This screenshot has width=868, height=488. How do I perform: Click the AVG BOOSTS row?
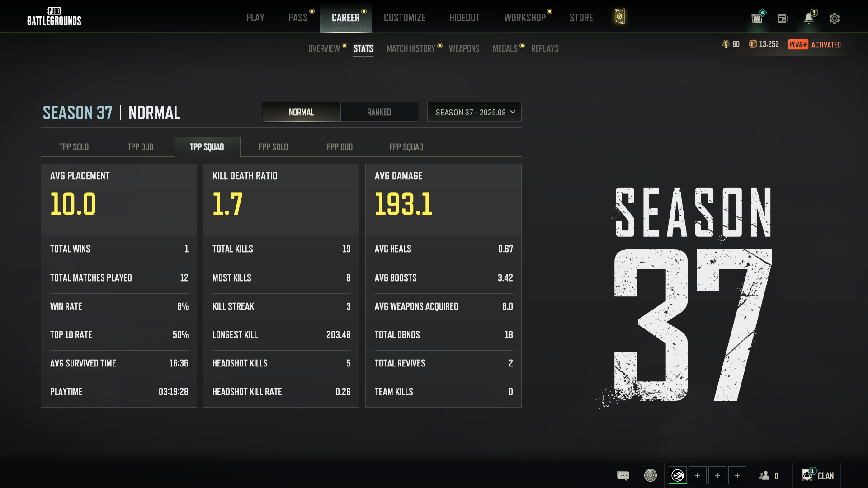(x=444, y=278)
